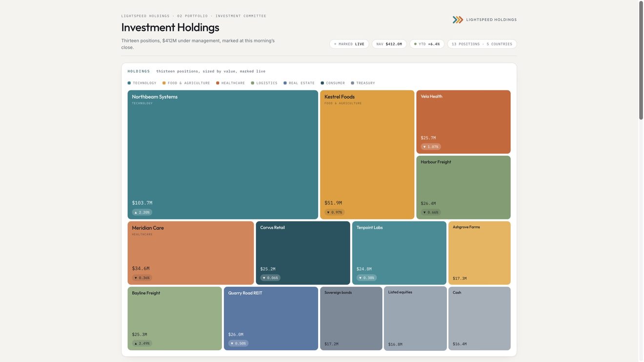Click Tenpoint Labs' ▼ 0.38% badge

366,278
